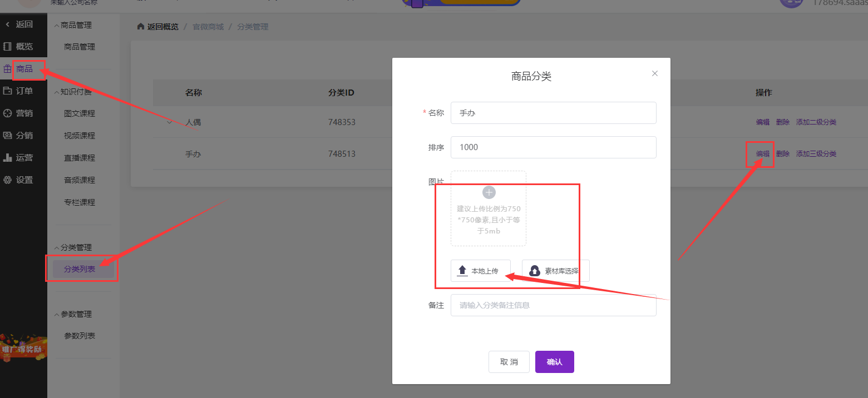Click the 名称 field containing 手办
Viewport: 868px width, 398px height.
(x=554, y=113)
